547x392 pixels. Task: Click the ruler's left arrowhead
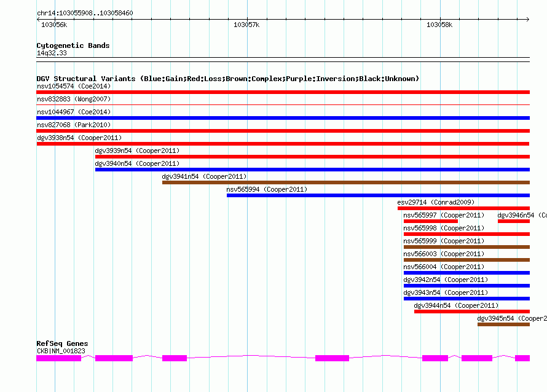click(x=38, y=20)
